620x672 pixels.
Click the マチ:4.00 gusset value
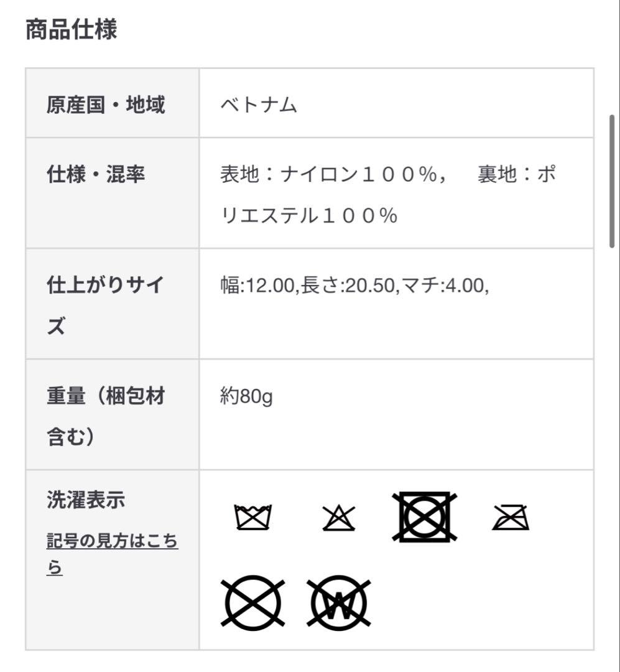point(441,285)
